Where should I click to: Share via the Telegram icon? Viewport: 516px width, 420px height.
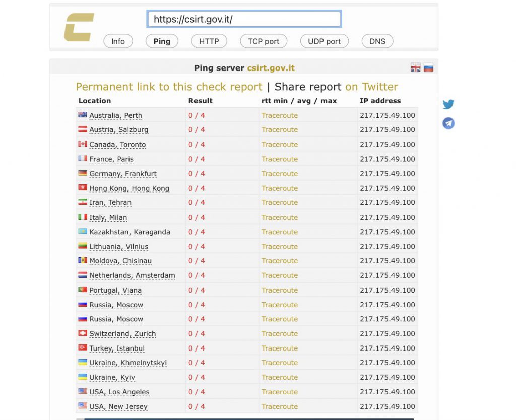click(x=448, y=123)
